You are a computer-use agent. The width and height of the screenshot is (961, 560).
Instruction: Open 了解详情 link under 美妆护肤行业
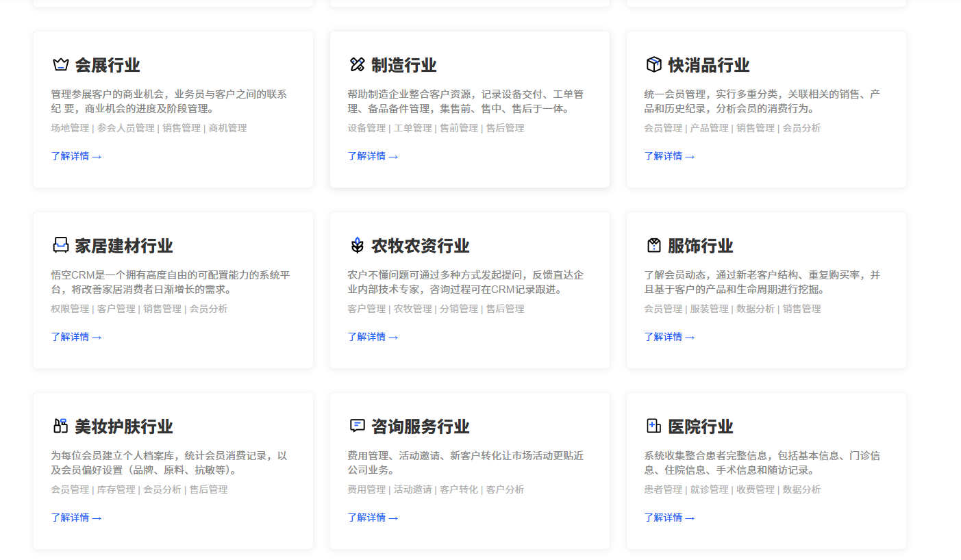coord(77,518)
